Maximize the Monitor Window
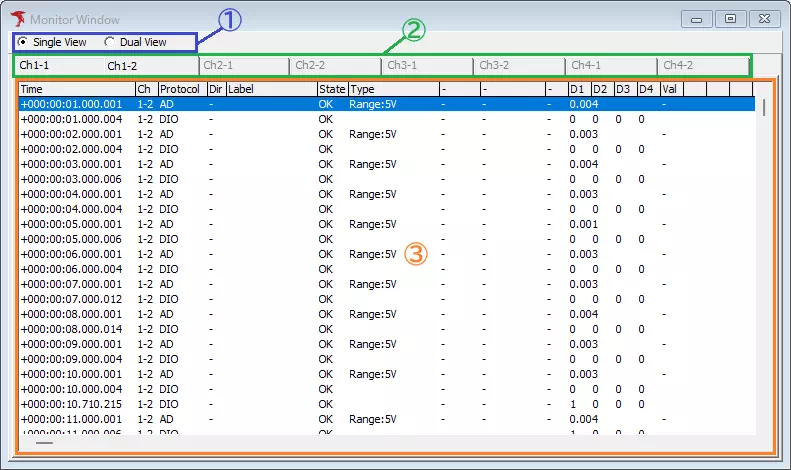 coord(731,19)
